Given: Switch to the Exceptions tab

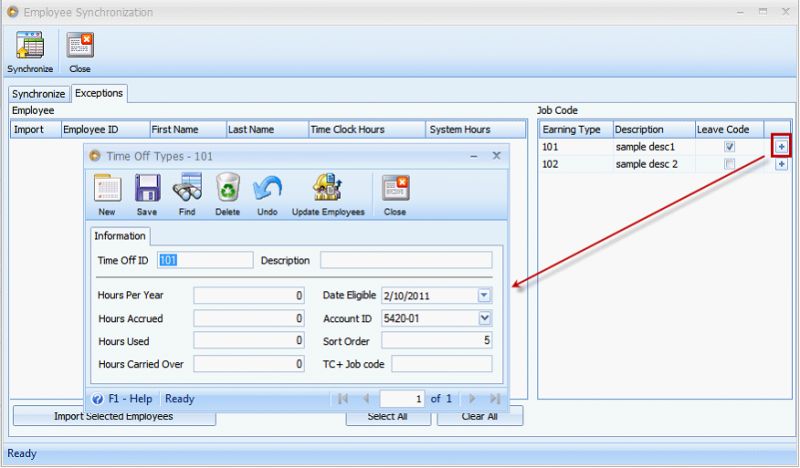Looking at the screenshot, I should 99,93.
